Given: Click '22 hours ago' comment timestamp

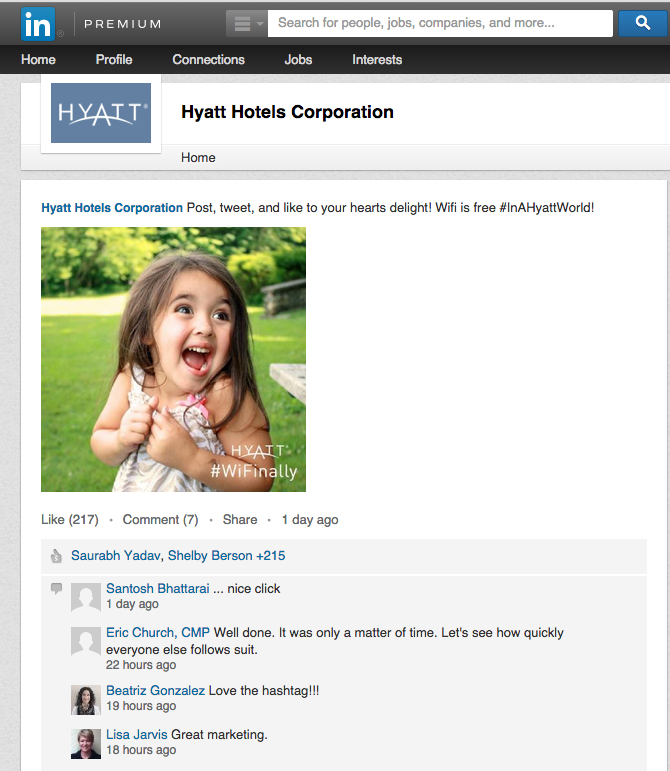Looking at the screenshot, I should 141,665.
